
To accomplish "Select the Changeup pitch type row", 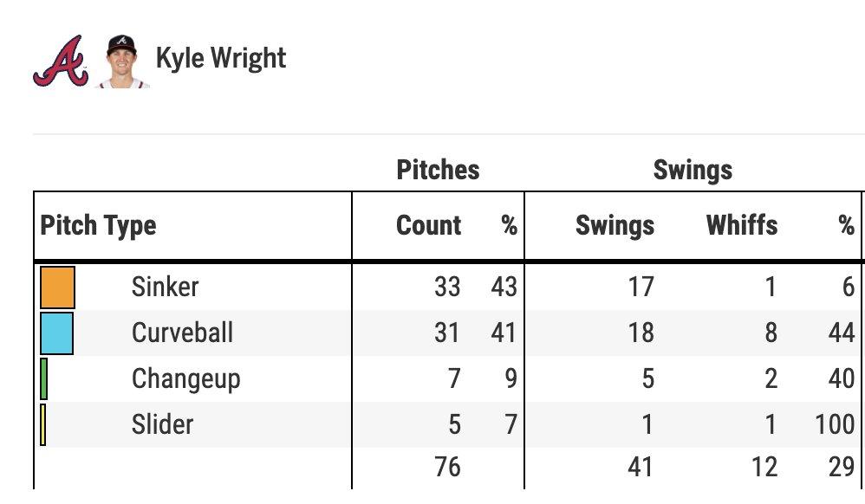I will point(185,378).
